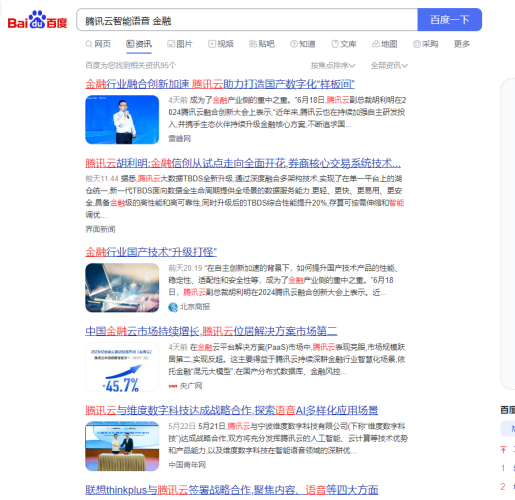The height and width of the screenshot is (500, 515).
Task: Expand the 按焦点排序 dropdown
Action: tap(333, 65)
